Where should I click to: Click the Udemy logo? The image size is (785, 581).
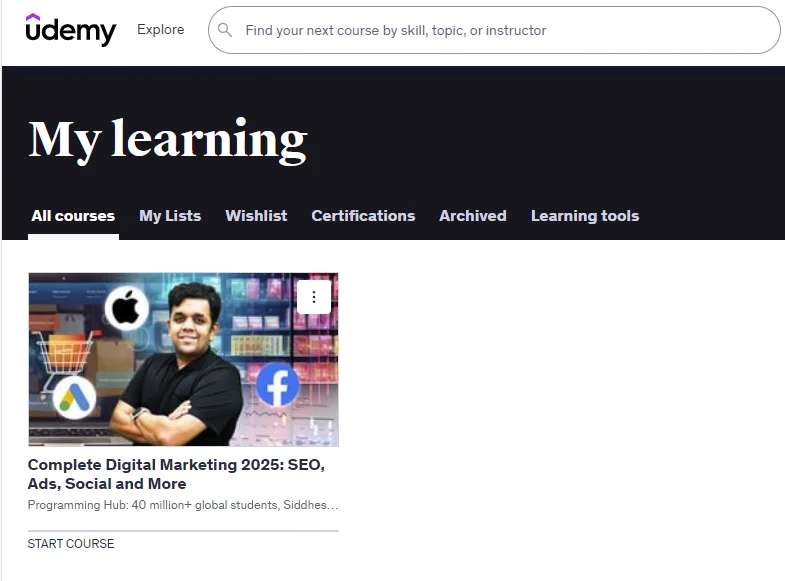pyautogui.click(x=71, y=30)
